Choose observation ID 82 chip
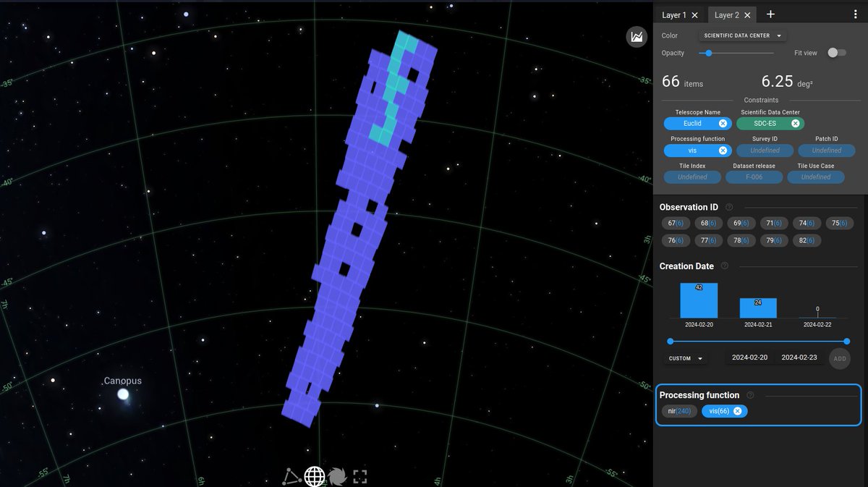This screenshot has width=868, height=487. pyautogui.click(x=807, y=241)
